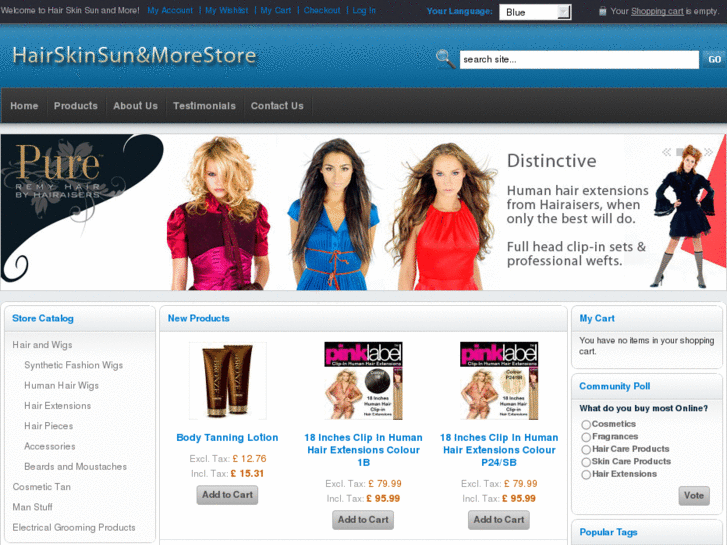Select Hair Care Products poll option
The width and height of the screenshot is (727, 545).
coord(586,449)
